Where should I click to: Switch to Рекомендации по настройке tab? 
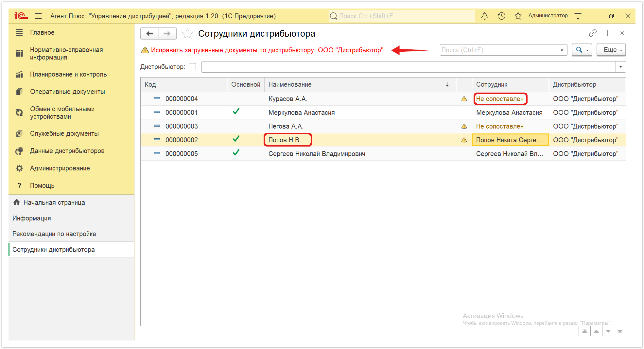click(54, 234)
